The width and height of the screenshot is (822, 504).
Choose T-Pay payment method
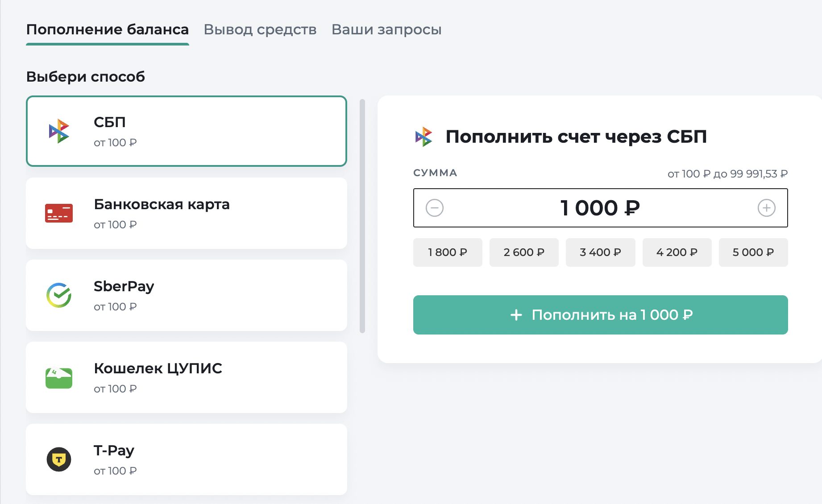[x=187, y=459]
